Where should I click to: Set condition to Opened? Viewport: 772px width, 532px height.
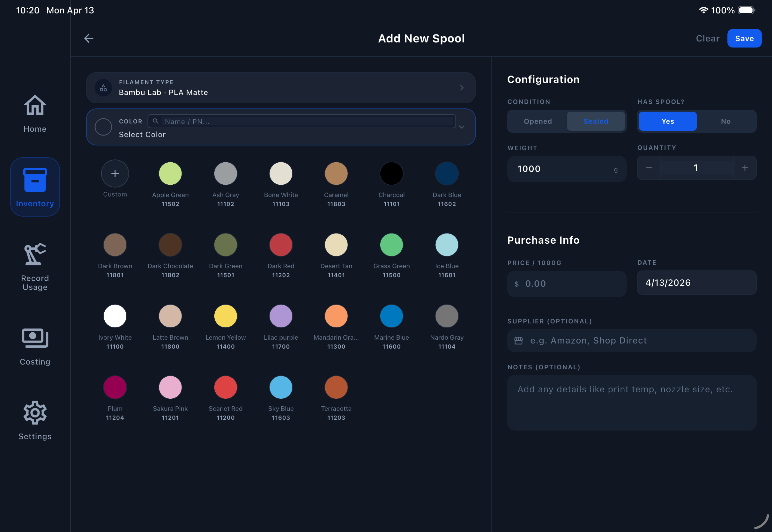pos(537,121)
